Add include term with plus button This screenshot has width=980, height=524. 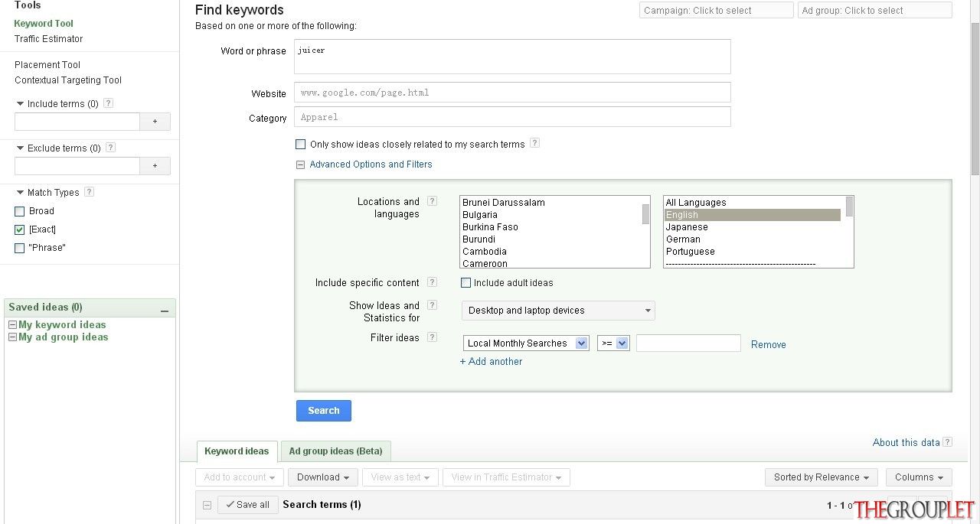155,122
